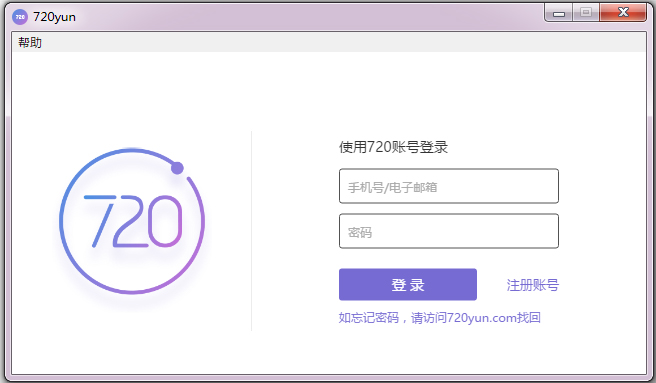Follow the 如忘记密码 720yun.com找回 link
Viewport: 656px width, 383px height.
pyautogui.click(x=440, y=318)
